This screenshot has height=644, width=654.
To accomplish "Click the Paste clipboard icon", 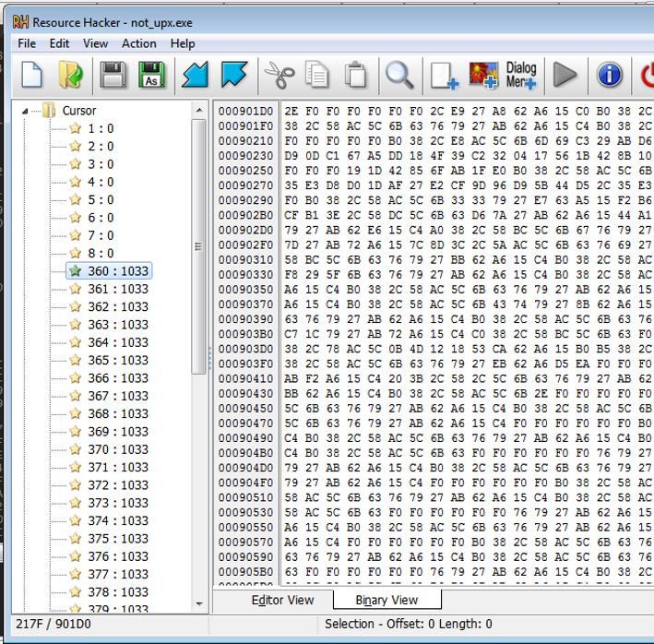I will pyautogui.click(x=355, y=75).
